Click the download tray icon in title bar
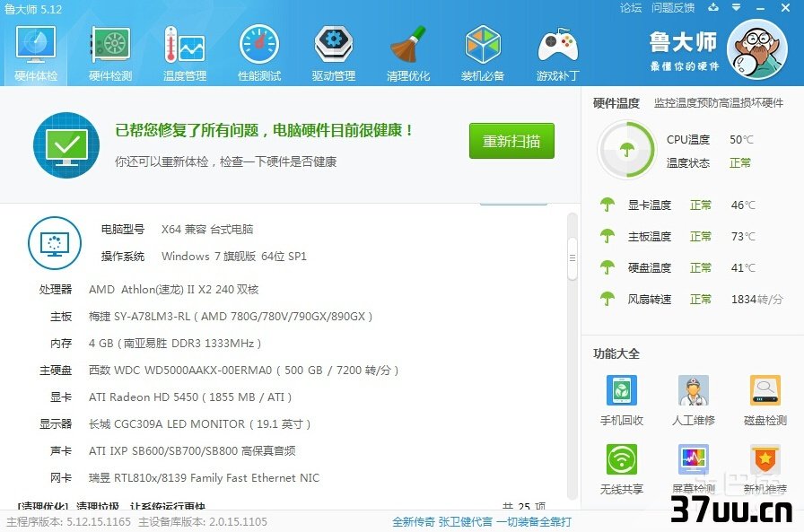This screenshot has width=804, height=532. [x=713, y=8]
